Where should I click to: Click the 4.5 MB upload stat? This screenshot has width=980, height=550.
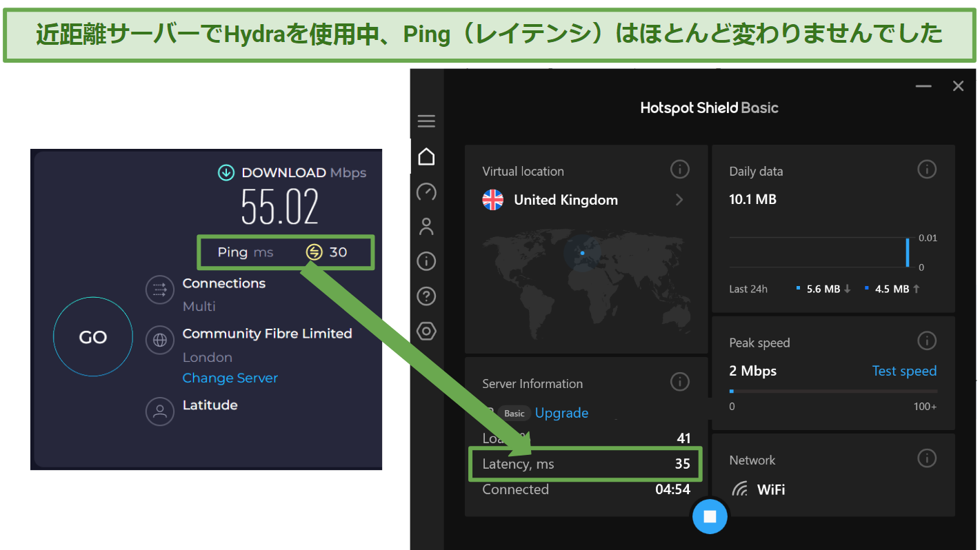[892, 289]
